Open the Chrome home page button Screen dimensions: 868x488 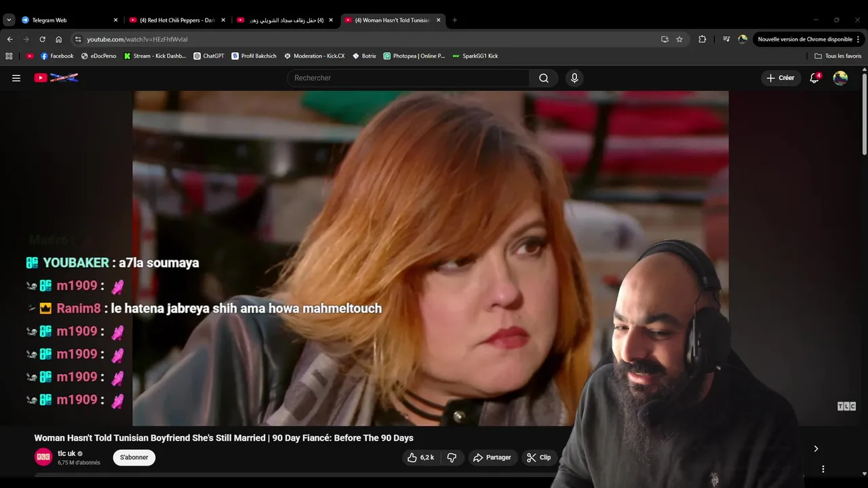58,39
